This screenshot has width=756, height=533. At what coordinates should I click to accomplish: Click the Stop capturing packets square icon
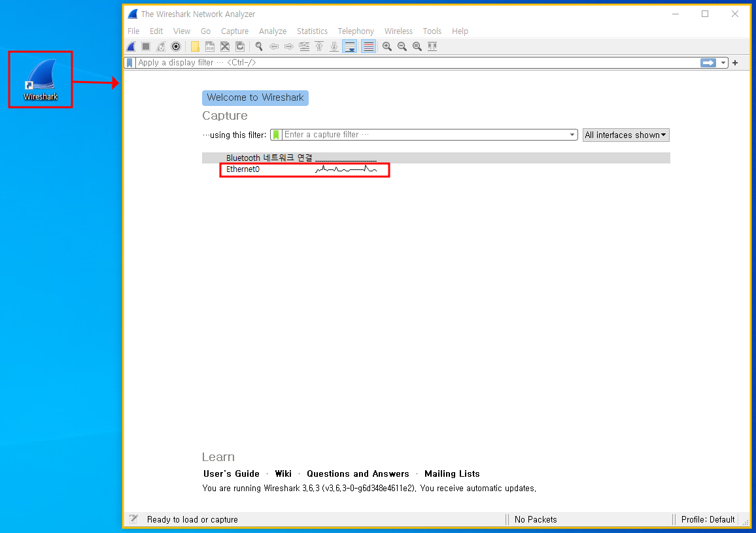[x=146, y=47]
